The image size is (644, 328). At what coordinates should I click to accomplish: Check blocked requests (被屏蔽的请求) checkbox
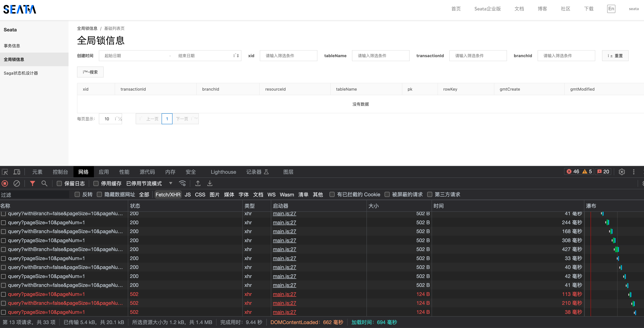tap(387, 194)
